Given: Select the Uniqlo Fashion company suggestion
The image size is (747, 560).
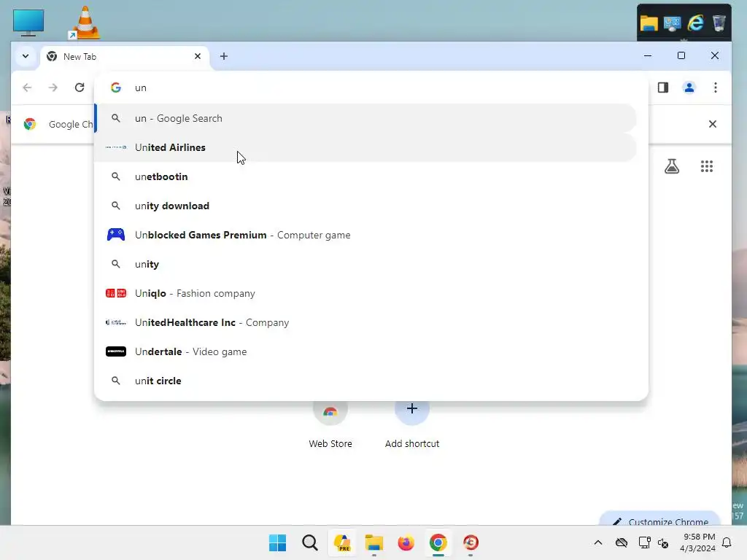Looking at the screenshot, I should click(366, 293).
